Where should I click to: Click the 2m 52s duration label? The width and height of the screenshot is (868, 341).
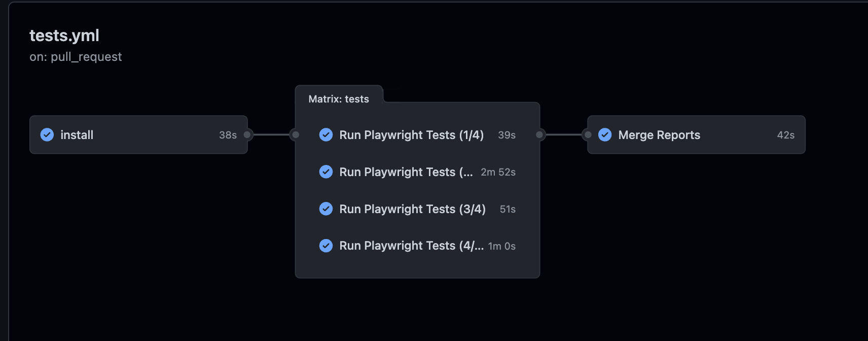(x=498, y=172)
